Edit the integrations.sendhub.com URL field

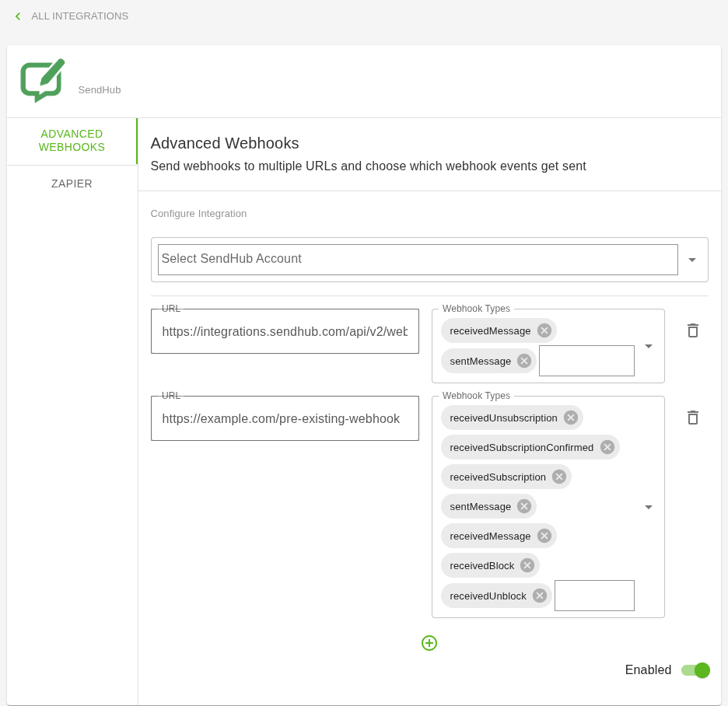point(285,331)
